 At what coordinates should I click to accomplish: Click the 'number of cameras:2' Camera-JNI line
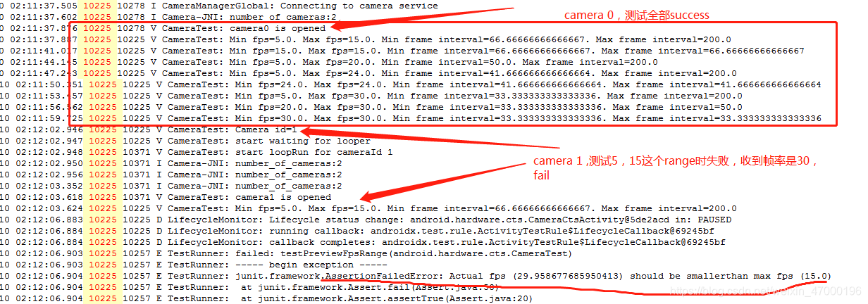coord(168,17)
